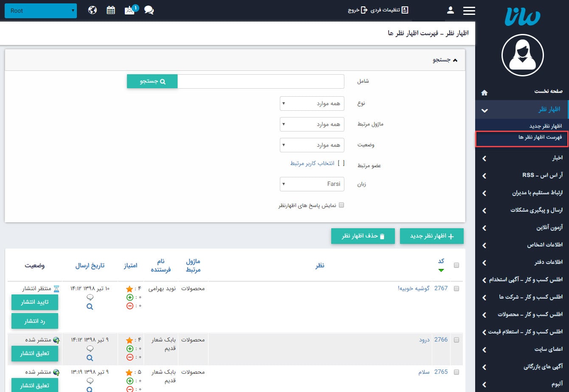Image resolution: width=569 pixels, height=392 pixels.
Task: Open the نوع dropdown
Action: (x=312, y=104)
